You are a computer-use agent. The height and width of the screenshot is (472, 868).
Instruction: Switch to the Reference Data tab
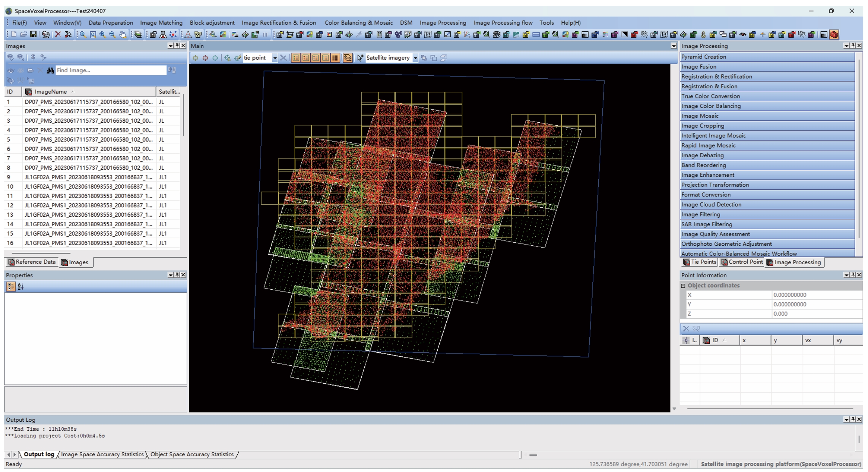[x=32, y=262]
